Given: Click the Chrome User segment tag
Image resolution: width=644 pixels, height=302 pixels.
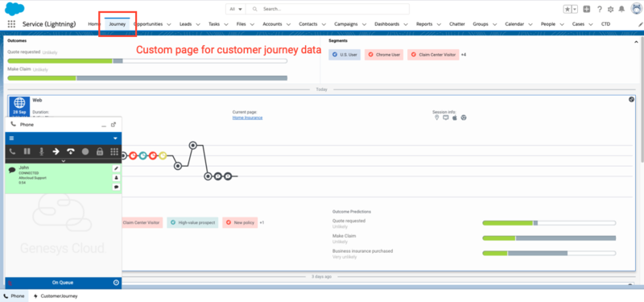Looking at the screenshot, I should [384, 55].
